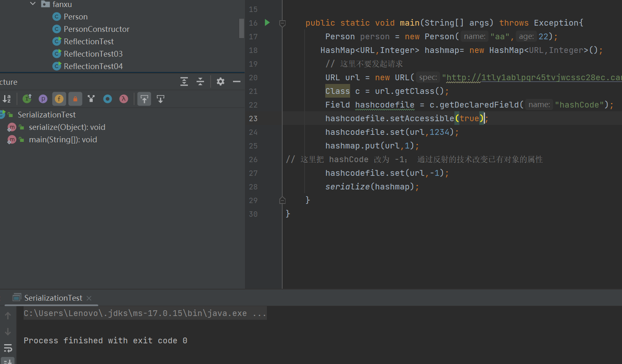Image resolution: width=622 pixels, height=364 pixels.
Task: Toggle Show Lambdas filter in Structure
Action: click(x=124, y=99)
